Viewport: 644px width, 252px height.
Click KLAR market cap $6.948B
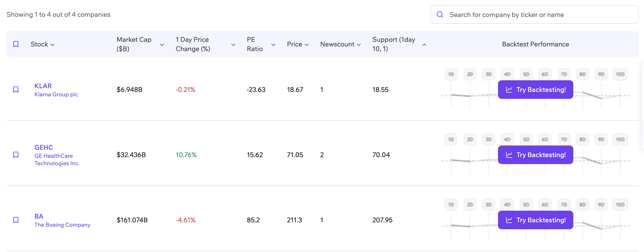129,90
